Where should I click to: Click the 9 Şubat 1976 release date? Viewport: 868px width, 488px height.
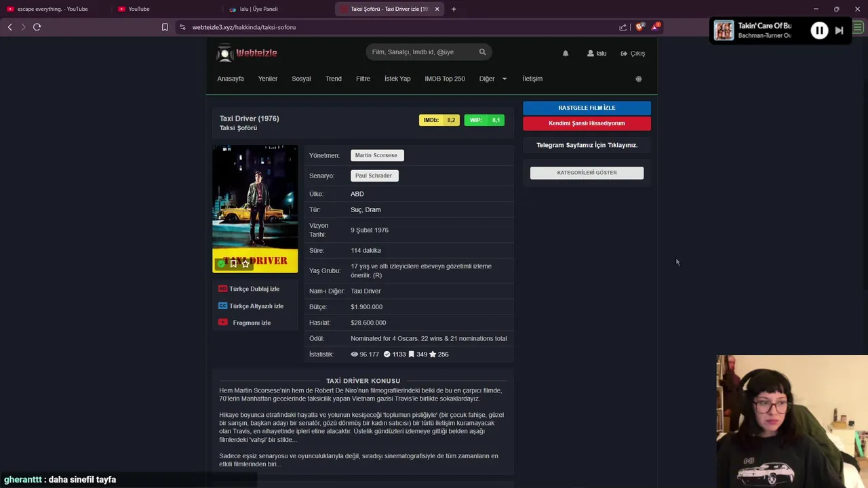pyautogui.click(x=370, y=230)
